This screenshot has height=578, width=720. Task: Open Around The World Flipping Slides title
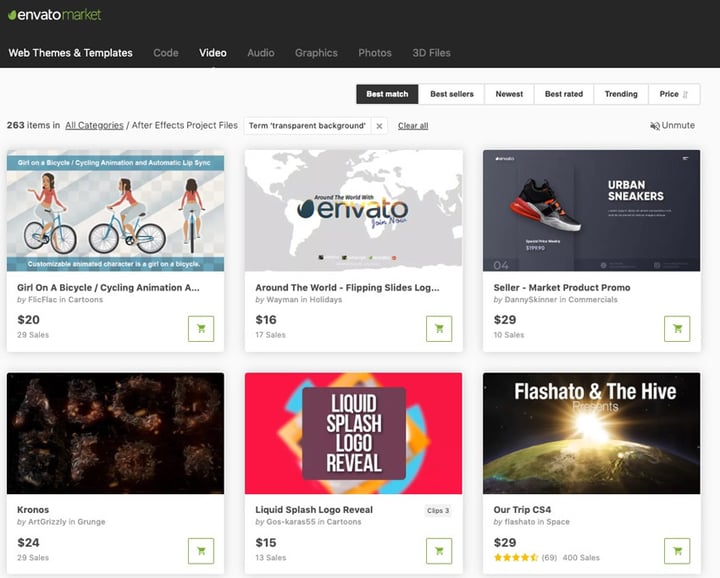click(x=347, y=287)
